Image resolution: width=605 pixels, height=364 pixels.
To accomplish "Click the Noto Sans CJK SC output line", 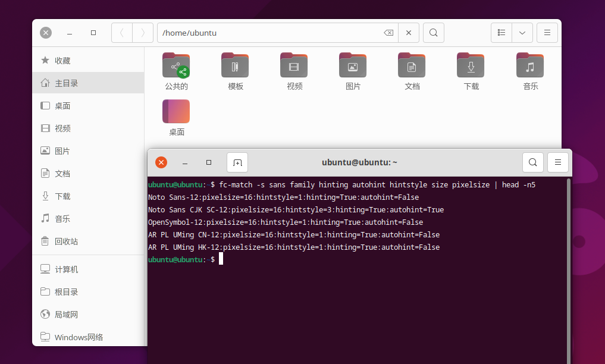I will pyautogui.click(x=296, y=210).
